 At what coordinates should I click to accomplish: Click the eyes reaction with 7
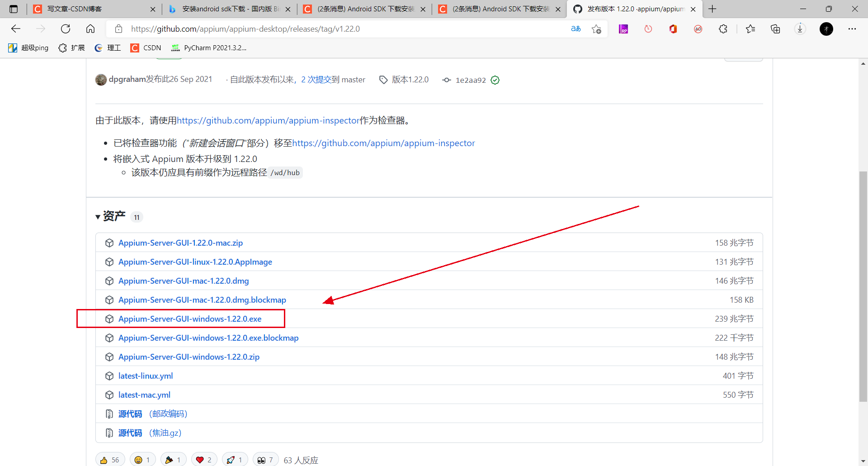(265, 460)
